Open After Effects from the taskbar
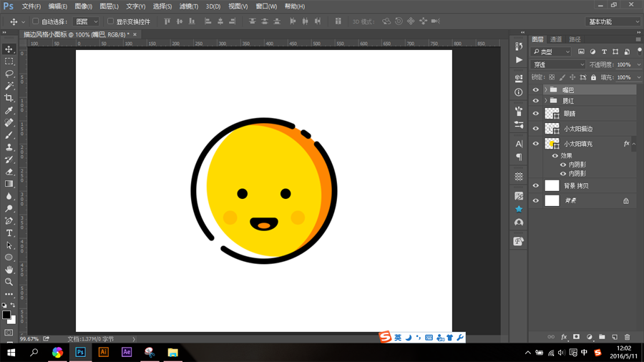 coord(127,352)
